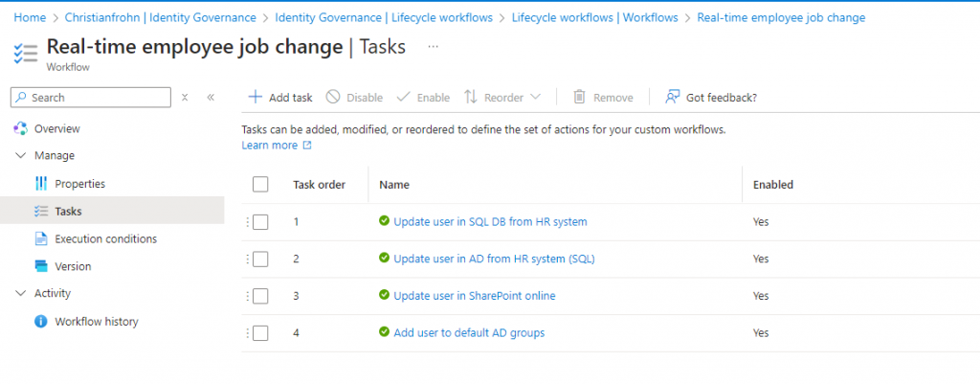Click the sidebar Search input field
Viewport: 980px width, 384px height.
[96, 97]
